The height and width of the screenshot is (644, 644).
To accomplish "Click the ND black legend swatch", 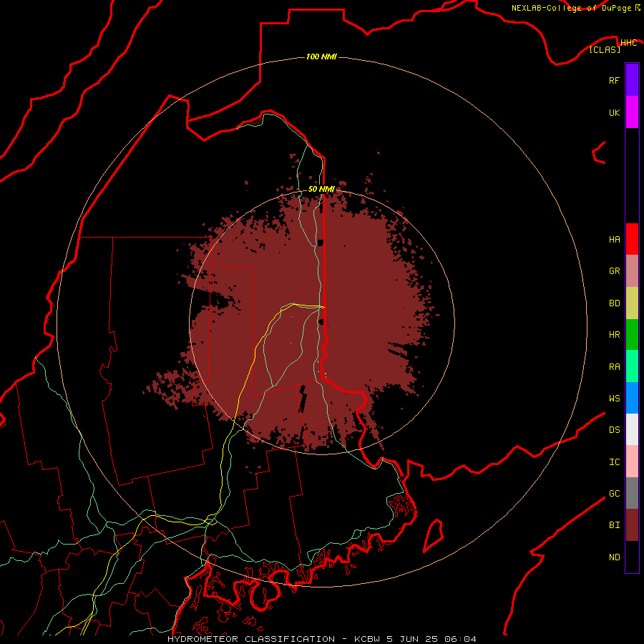I will (632, 557).
